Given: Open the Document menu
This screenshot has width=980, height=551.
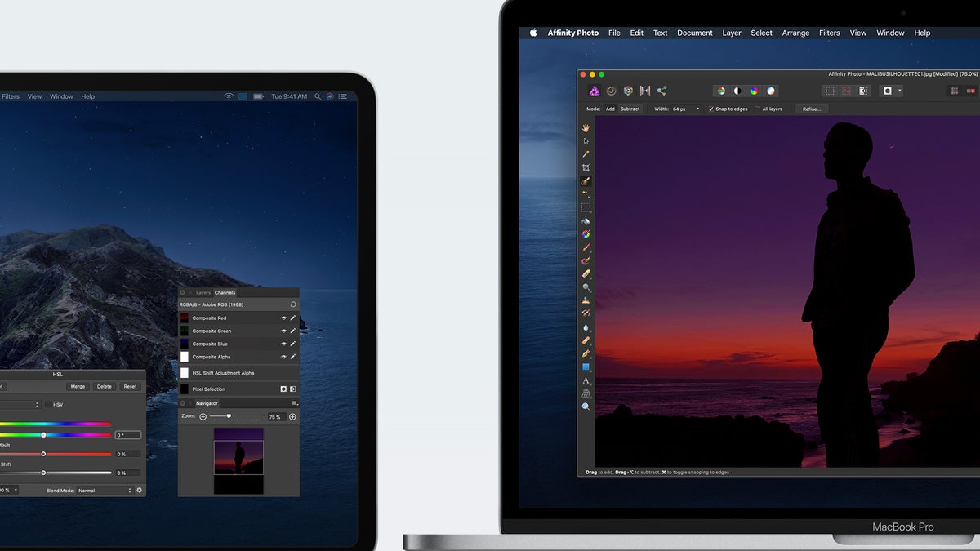Looking at the screenshot, I should (695, 33).
